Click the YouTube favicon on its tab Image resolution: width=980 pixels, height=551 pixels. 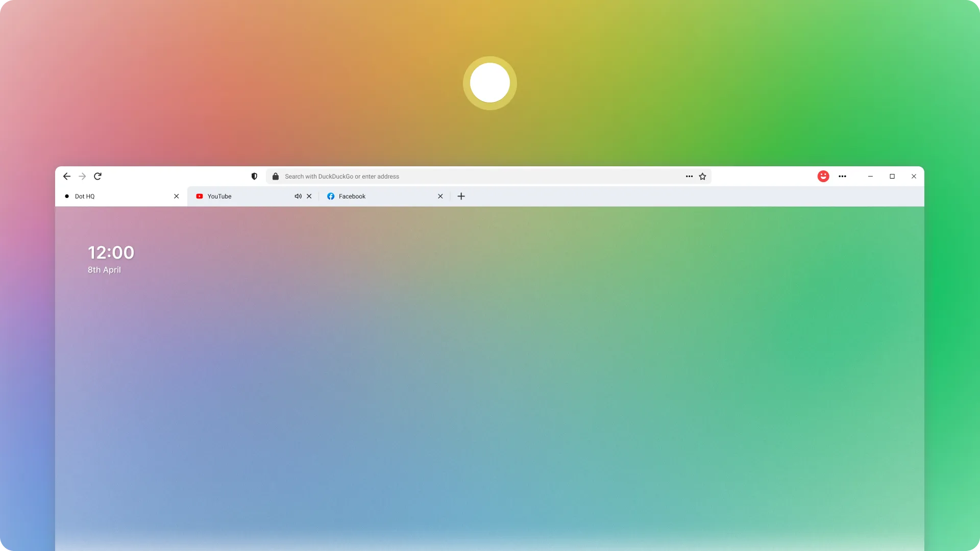[200, 196]
